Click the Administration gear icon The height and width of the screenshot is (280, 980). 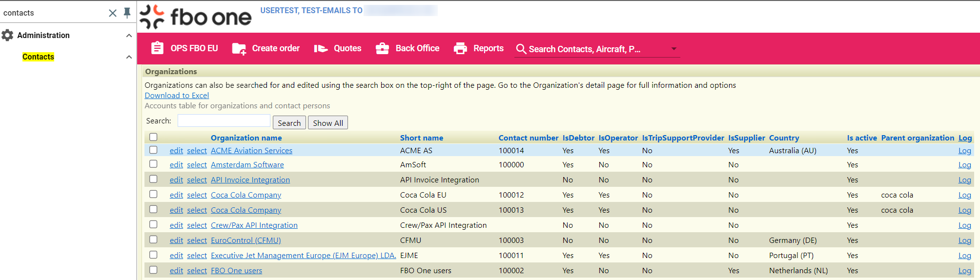point(7,35)
